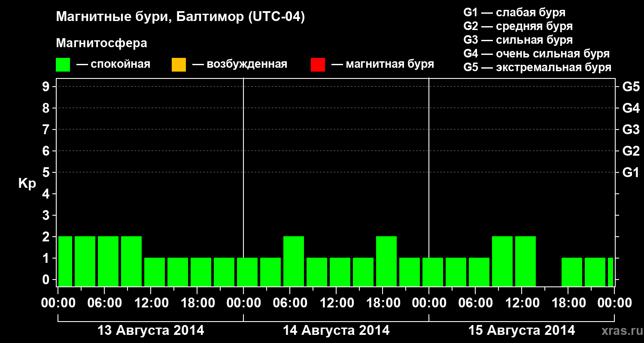Click the 12:00 time label for 13 August

point(151,303)
